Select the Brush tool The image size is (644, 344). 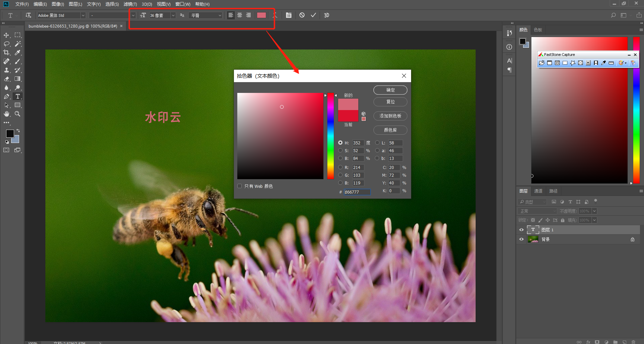[x=17, y=62]
